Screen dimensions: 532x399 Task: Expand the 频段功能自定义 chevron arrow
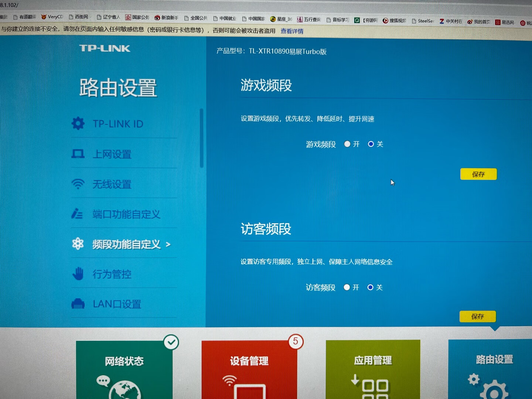pos(168,244)
